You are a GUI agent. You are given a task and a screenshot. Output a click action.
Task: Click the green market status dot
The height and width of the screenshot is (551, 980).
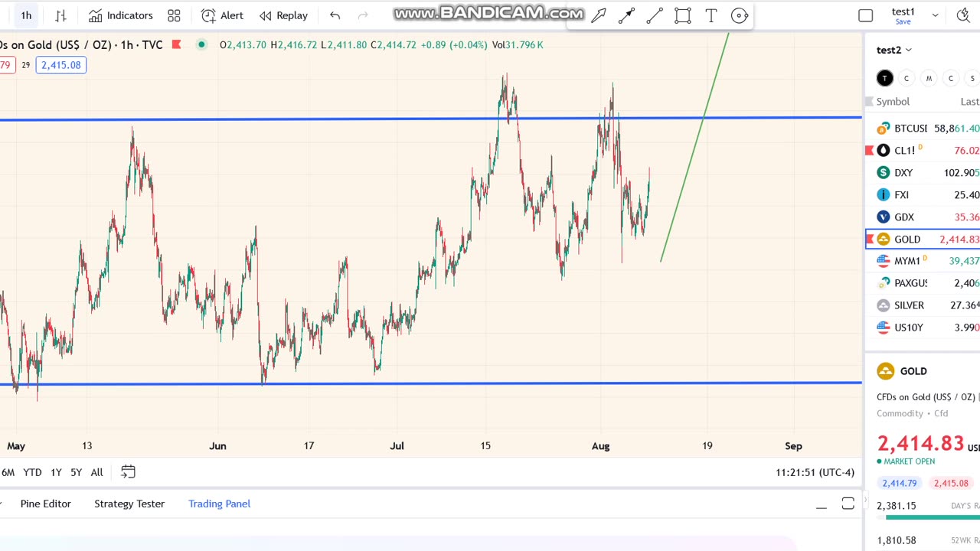tap(201, 44)
